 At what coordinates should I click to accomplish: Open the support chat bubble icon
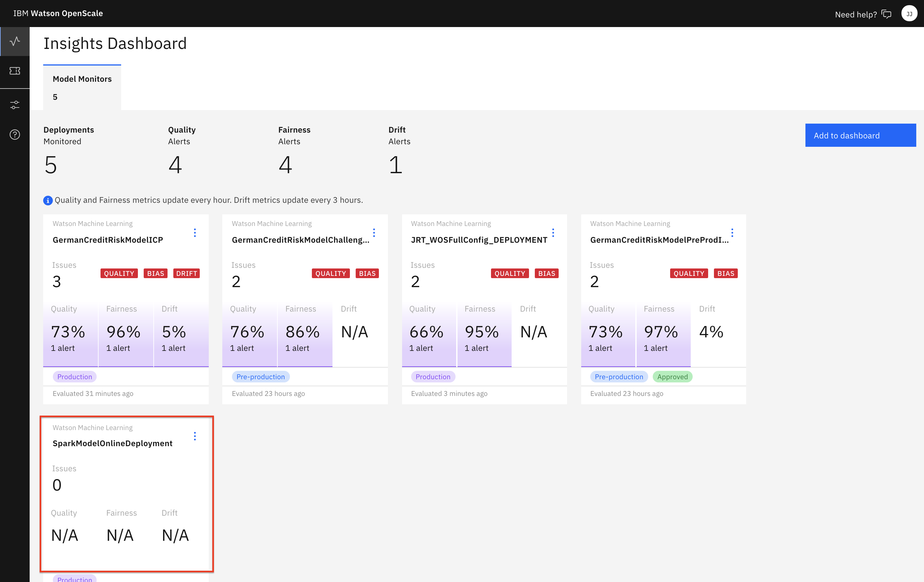(x=887, y=14)
